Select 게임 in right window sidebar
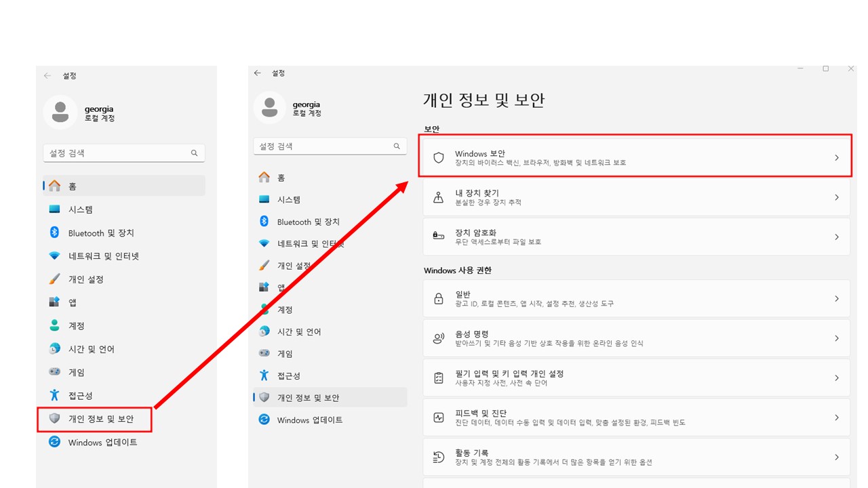The image size is (868, 488). pos(330,354)
